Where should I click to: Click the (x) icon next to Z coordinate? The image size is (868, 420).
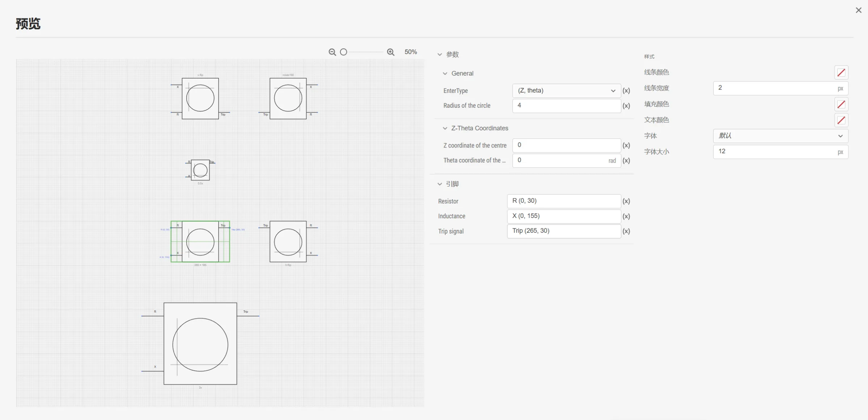pos(626,145)
